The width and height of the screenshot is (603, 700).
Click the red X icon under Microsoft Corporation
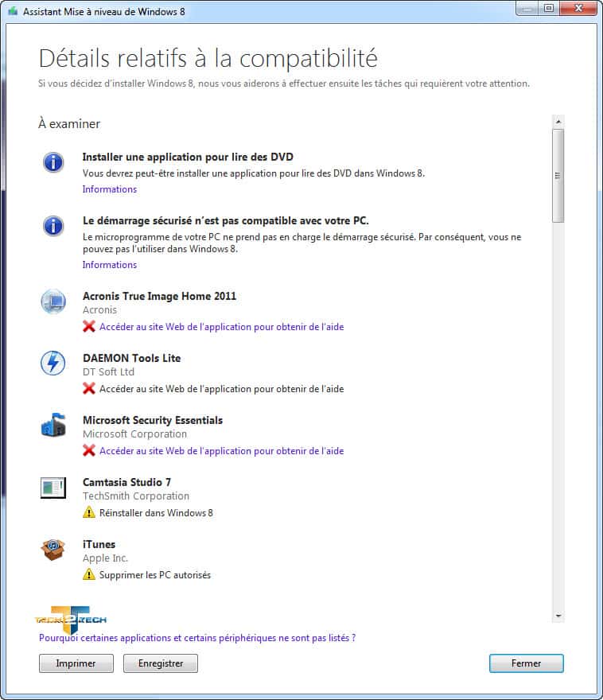coord(89,451)
